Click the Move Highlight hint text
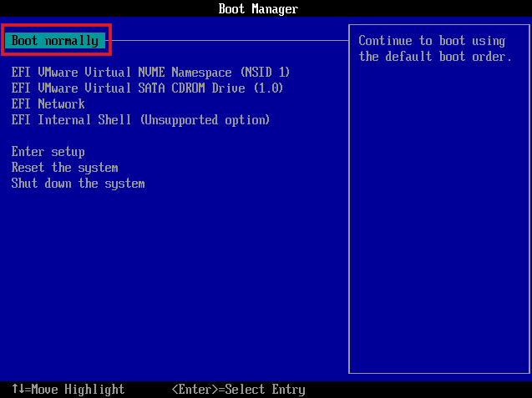This screenshot has width=532, height=398. [x=78, y=390]
